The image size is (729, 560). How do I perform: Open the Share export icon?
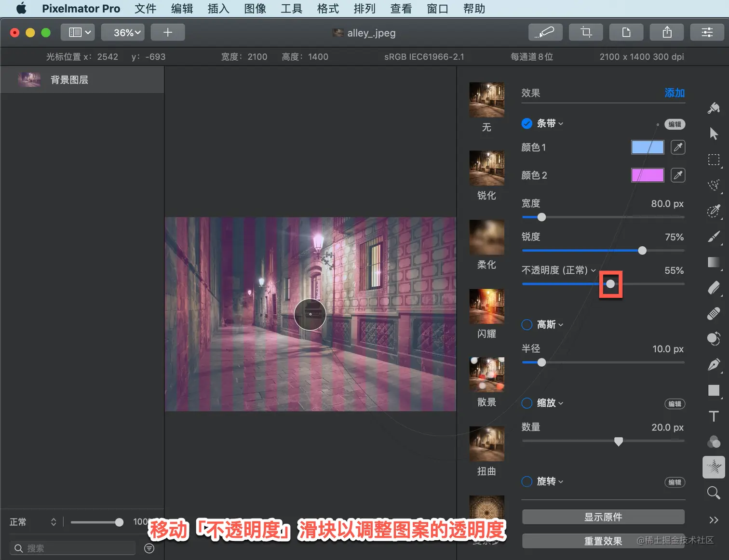coord(667,32)
